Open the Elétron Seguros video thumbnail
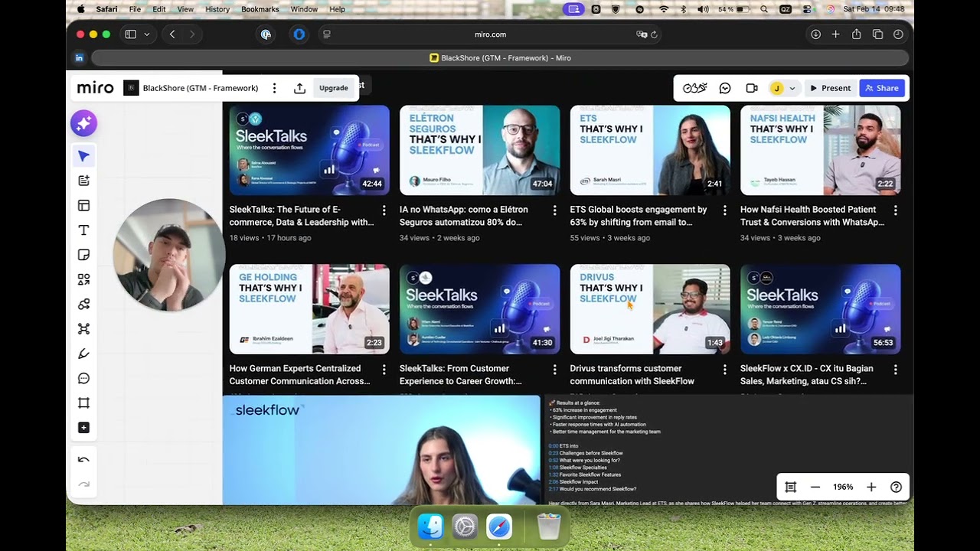Image resolution: width=980 pixels, height=551 pixels. pos(480,151)
